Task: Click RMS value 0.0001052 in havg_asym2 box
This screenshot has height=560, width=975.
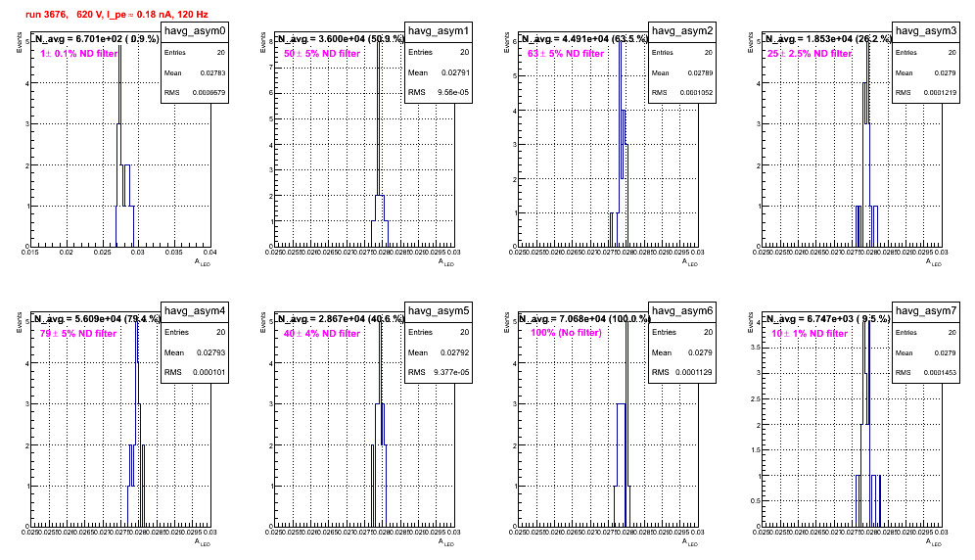Action: point(696,92)
